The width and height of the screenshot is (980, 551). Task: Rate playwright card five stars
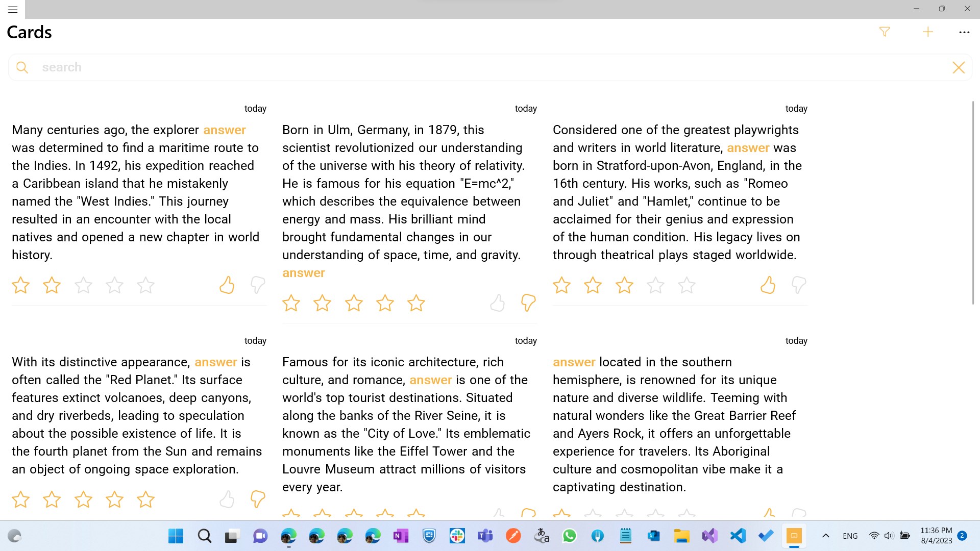click(687, 285)
